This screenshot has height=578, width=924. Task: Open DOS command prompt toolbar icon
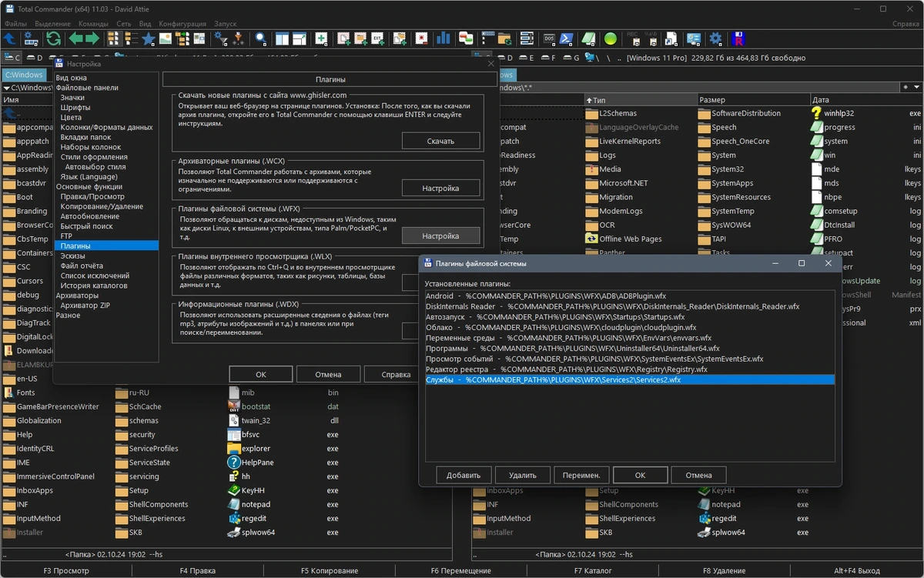550,38
